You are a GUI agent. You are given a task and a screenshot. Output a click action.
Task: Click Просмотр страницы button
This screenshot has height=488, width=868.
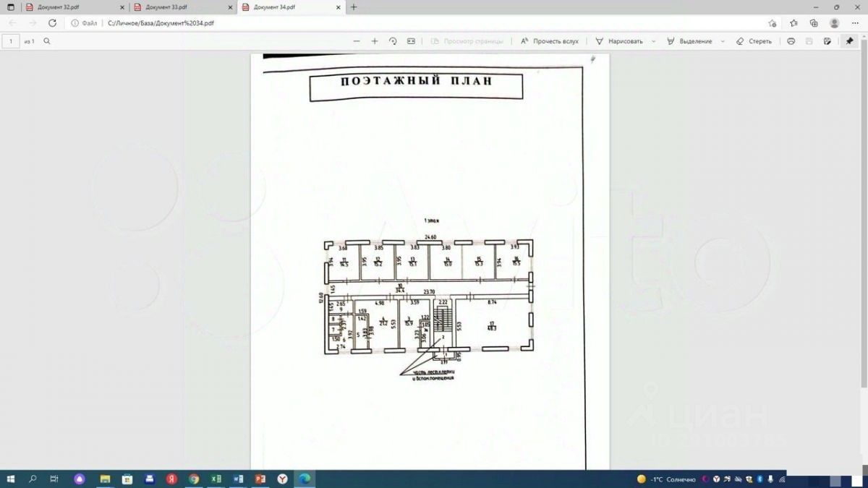coord(467,41)
